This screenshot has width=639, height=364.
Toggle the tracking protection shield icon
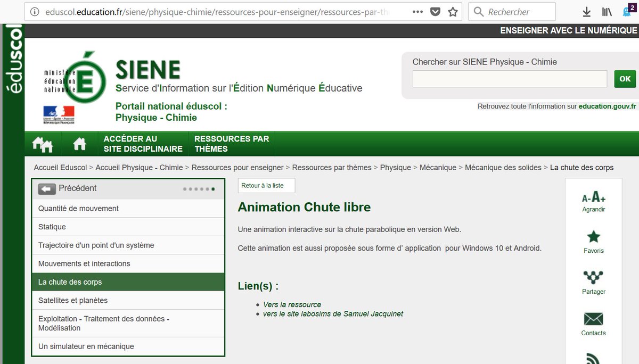tap(435, 11)
